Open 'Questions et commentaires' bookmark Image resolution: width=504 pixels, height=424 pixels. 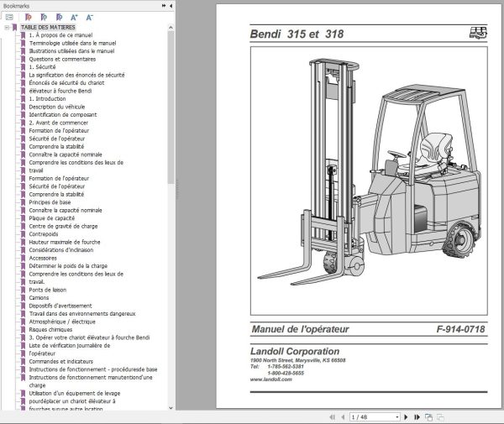pyautogui.click(x=62, y=59)
